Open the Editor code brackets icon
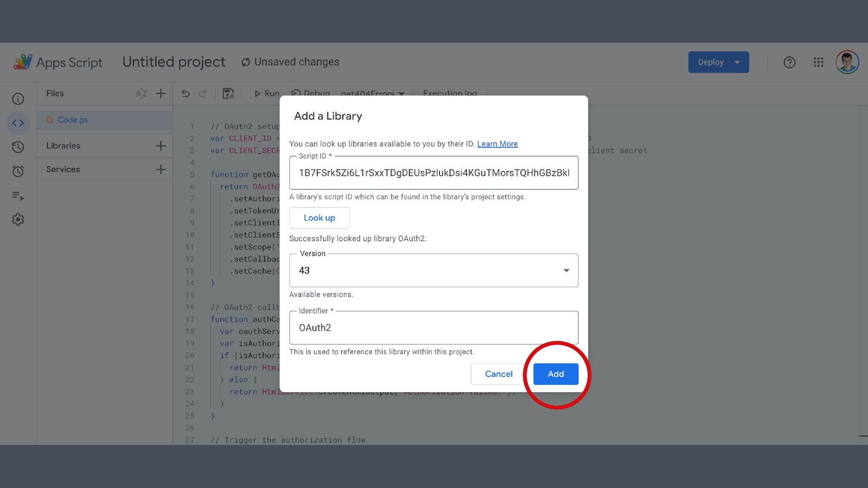Image resolution: width=868 pixels, height=488 pixels. pyautogui.click(x=18, y=123)
